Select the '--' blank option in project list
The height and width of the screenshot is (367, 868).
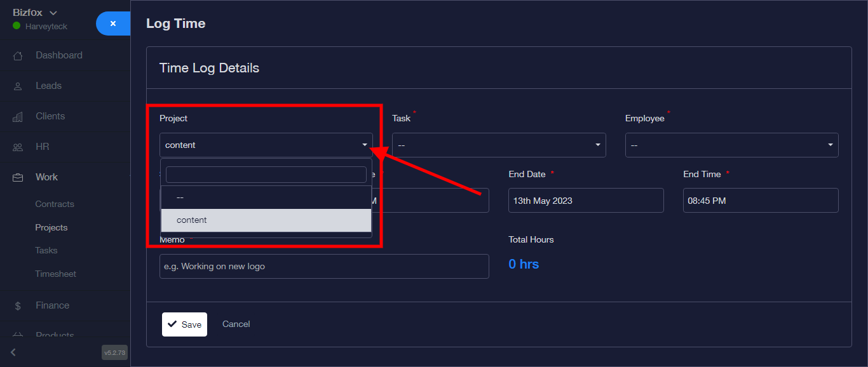point(266,197)
